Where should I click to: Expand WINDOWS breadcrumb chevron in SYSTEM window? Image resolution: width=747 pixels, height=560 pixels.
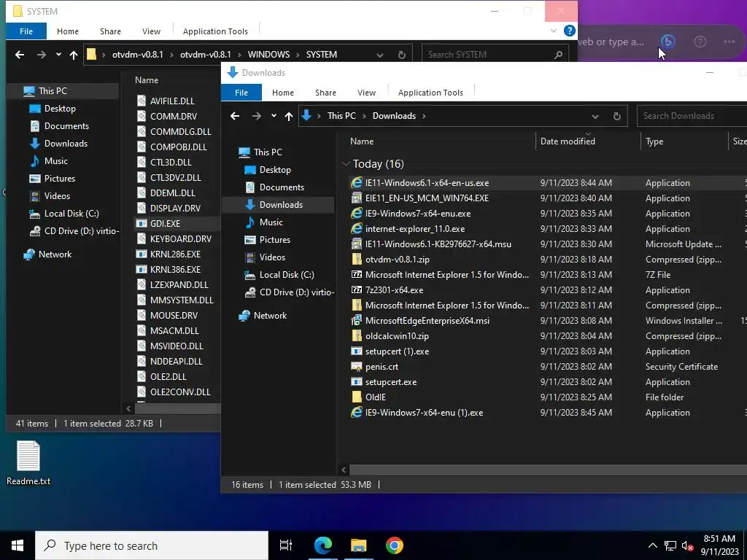pos(298,55)
